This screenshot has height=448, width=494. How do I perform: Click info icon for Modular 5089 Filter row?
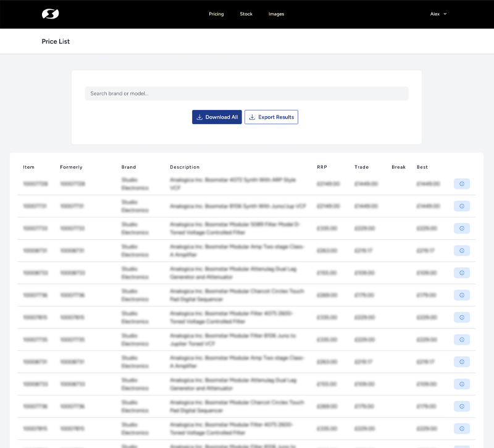click(x=461, y=228)
